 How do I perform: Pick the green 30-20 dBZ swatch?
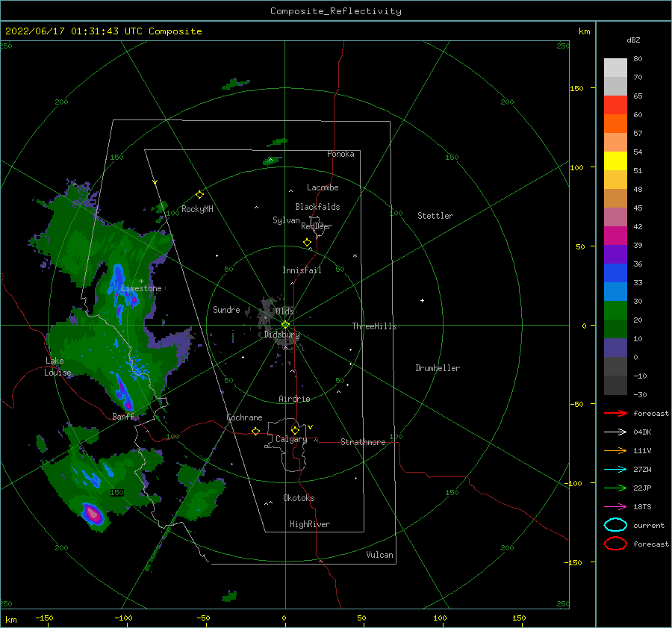click(615, 311)
